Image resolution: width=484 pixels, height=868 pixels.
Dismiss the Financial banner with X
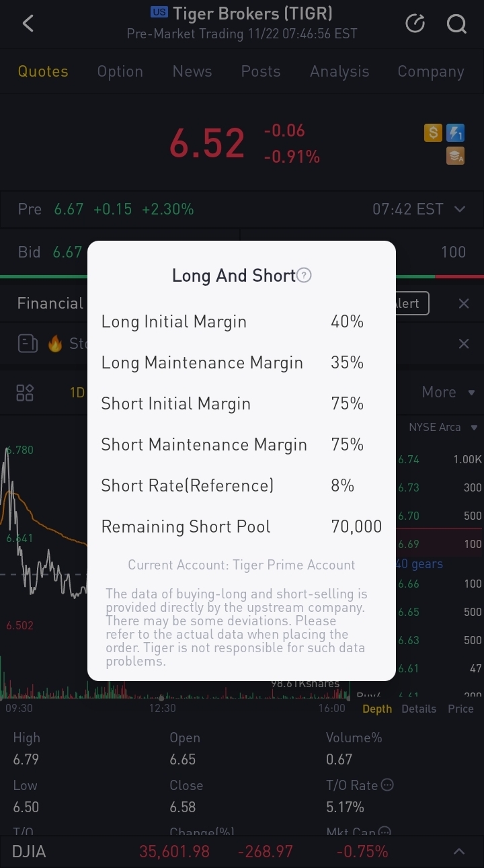pyautogui.click(x=464, y=304)
